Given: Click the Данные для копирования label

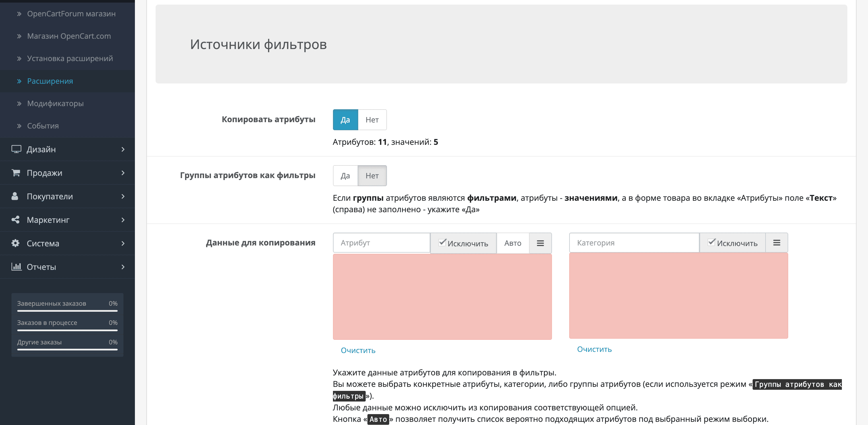Looking at the screenshot, I should click(260, 243).
